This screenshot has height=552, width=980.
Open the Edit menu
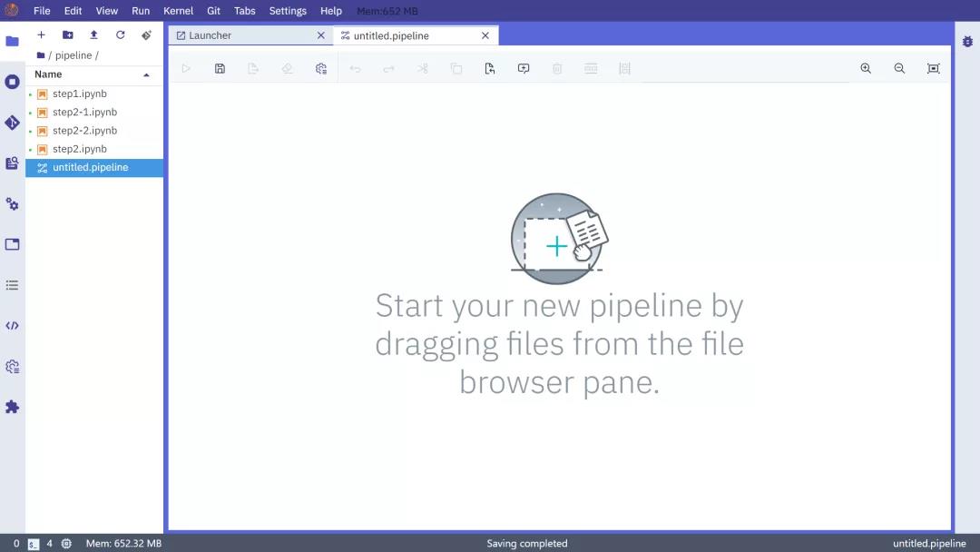coord(73,11)
